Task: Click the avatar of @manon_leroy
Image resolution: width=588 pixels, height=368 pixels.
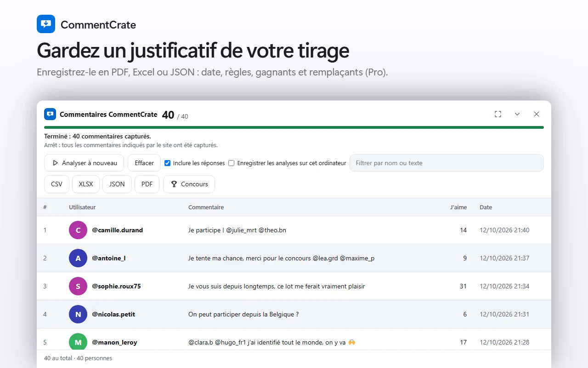Action: click(78, 342)
